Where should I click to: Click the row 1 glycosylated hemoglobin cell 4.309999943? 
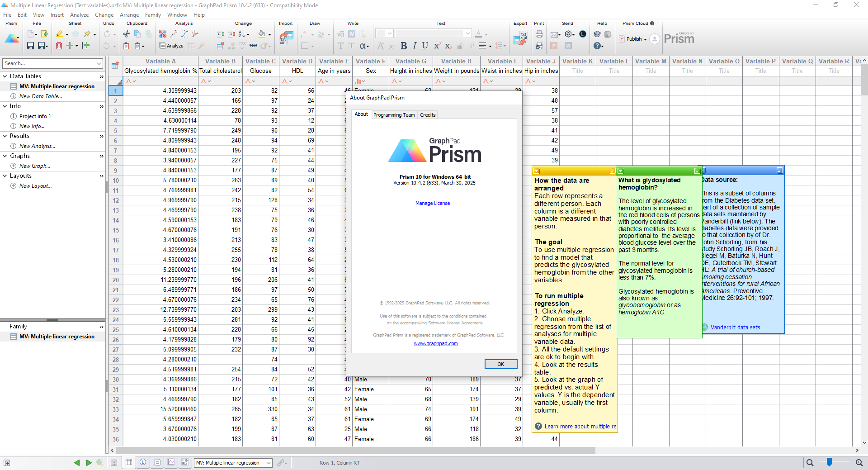pos(160,90)
